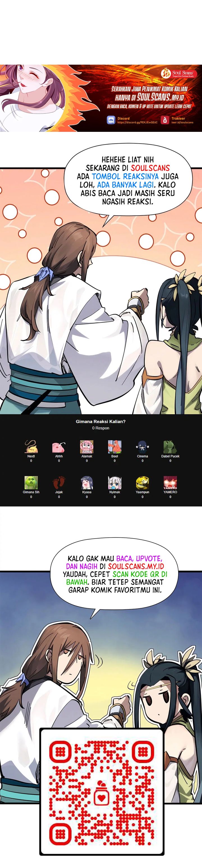React with the Nyimak emoji

114,483
